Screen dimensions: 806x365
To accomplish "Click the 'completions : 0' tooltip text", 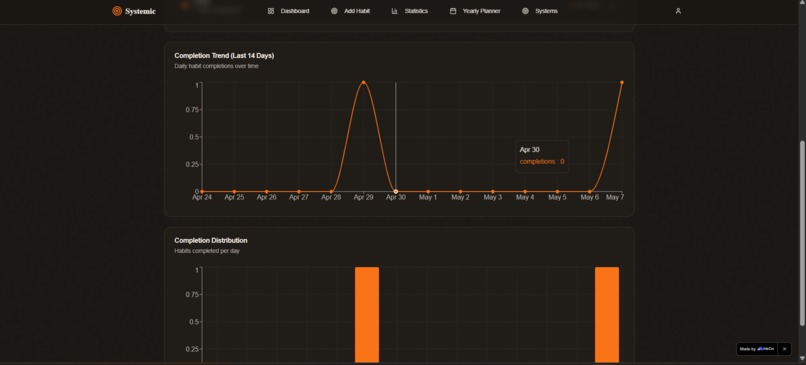I will click(542, 161).
